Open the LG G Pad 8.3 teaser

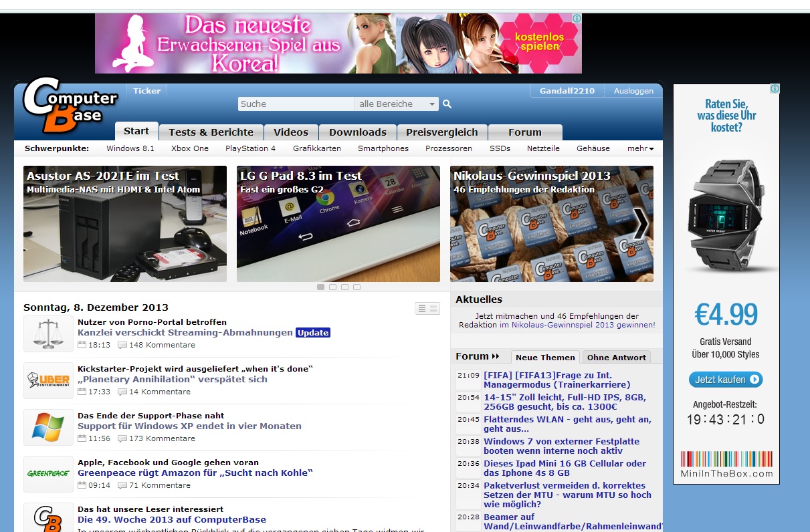coord(338,224)
